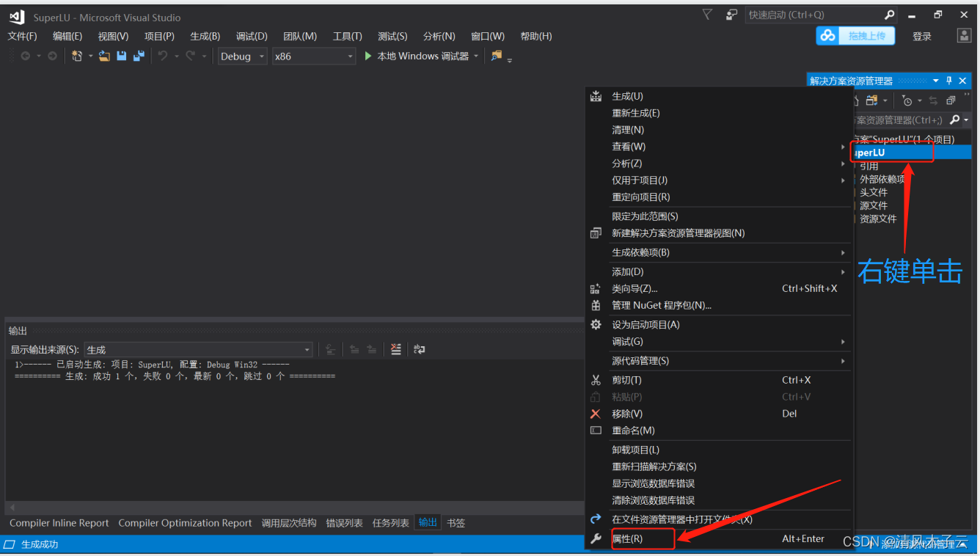The height and width of the screenshot is (556, 980).
Task: Click the account avatar icon next to 登录
Action: pyautogui.click(x=964, y=35)
